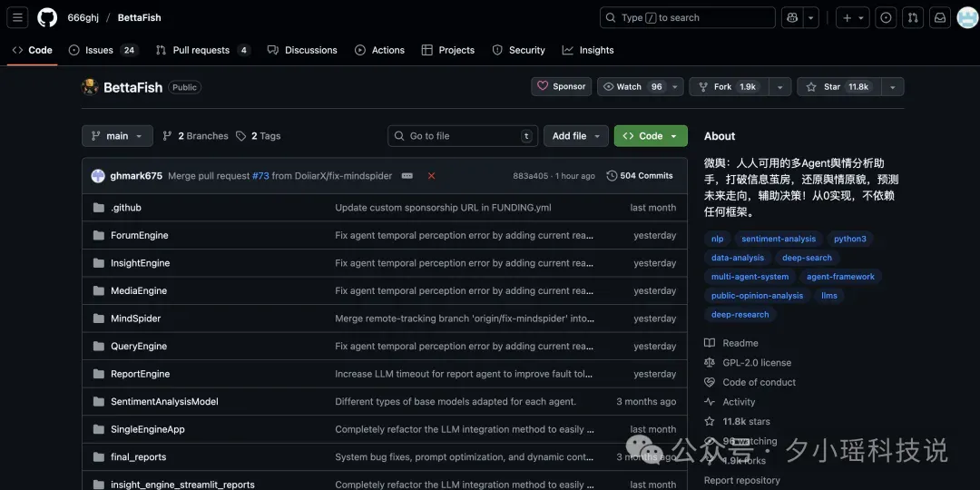This screenshot has height=490, width=980.
Task: Expand the Fork options dropdown arrow
Action: coord(780,87)
